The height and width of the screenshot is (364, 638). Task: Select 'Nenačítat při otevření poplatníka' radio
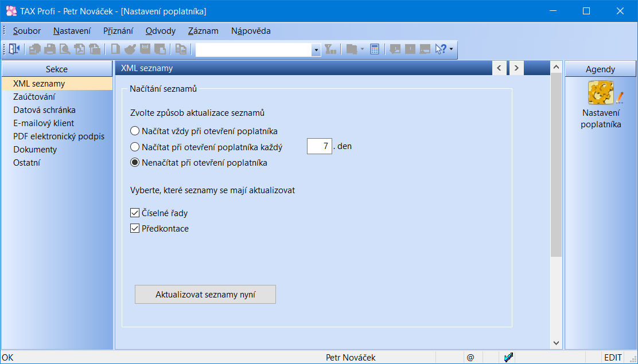point(135,163)
